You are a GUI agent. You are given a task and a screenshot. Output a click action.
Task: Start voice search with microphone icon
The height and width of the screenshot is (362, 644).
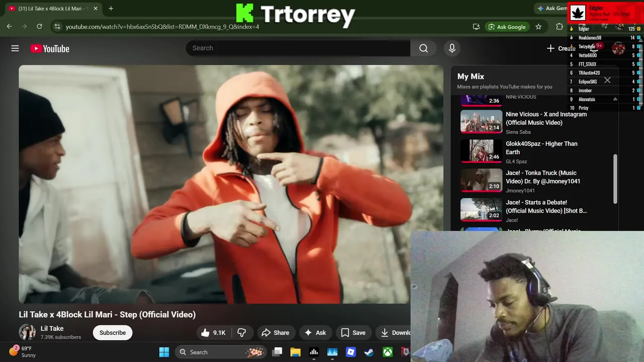(452, 48)
